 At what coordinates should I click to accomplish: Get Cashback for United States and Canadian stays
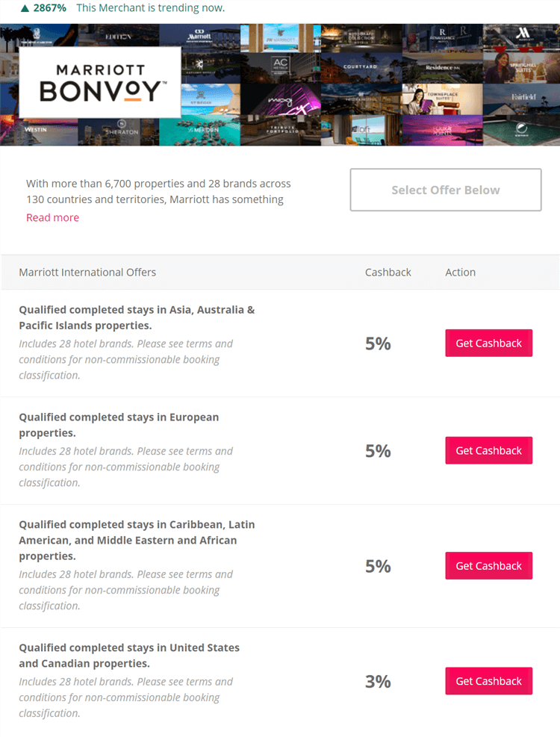coord(488,680)
